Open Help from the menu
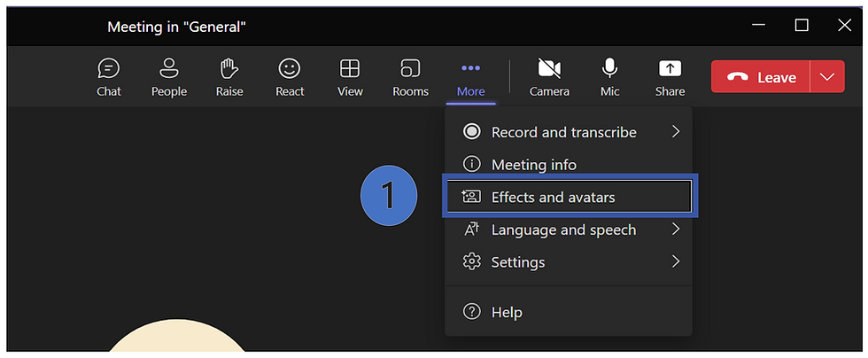The height and width of the screenshot is (358, 868). pyautogui.click(x=569, y=312)
